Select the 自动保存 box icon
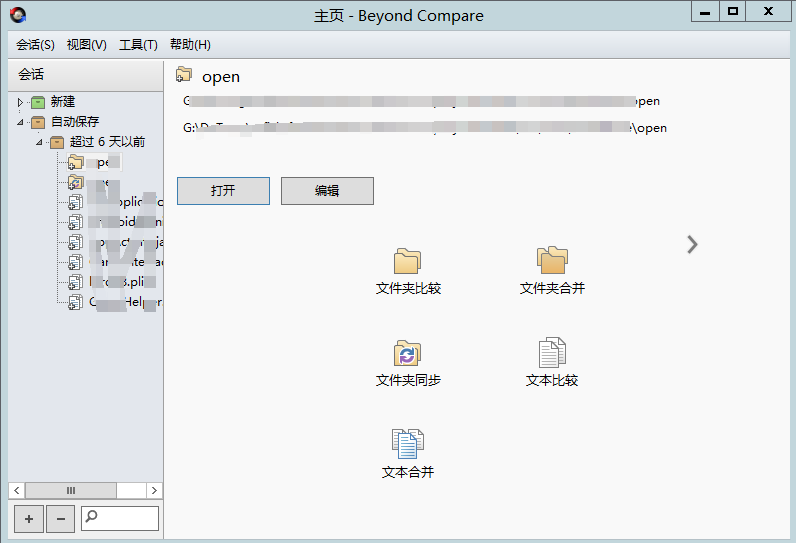The image size is (796, 543). pos(38,122)
